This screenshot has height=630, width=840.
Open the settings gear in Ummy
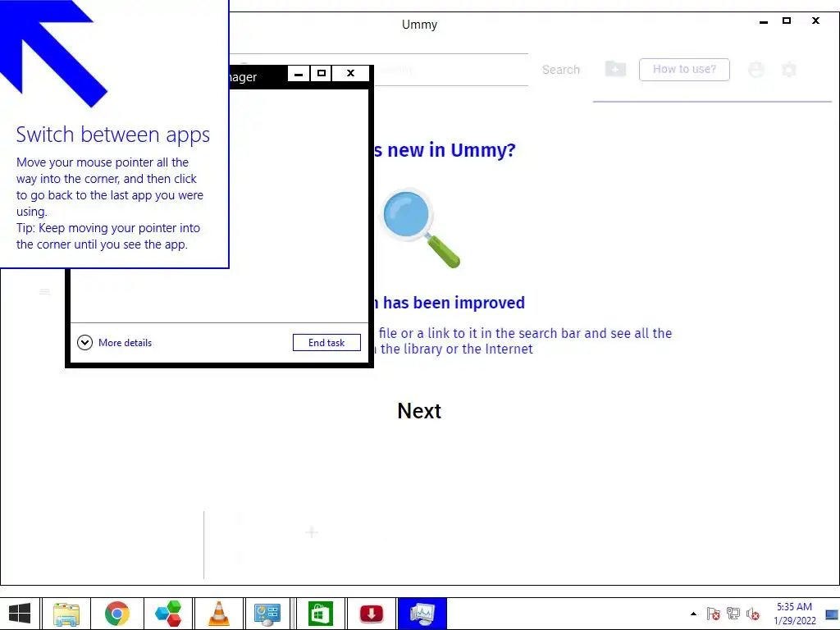pyautogui.click(x=788, y=70)
